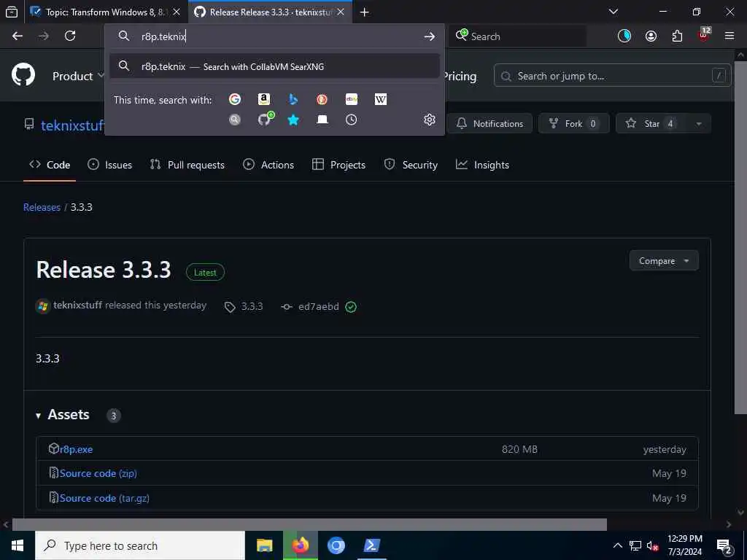Search this time with Google

tap(234, 99)
